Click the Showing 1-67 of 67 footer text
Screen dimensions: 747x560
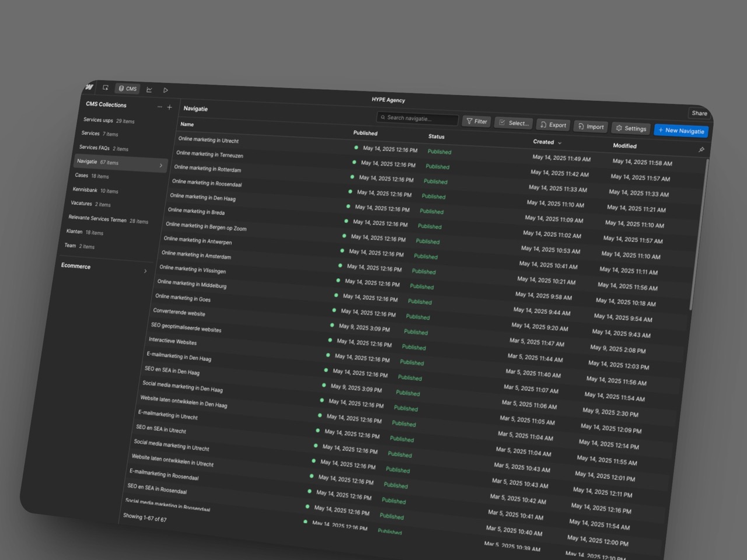pos(145,517)
